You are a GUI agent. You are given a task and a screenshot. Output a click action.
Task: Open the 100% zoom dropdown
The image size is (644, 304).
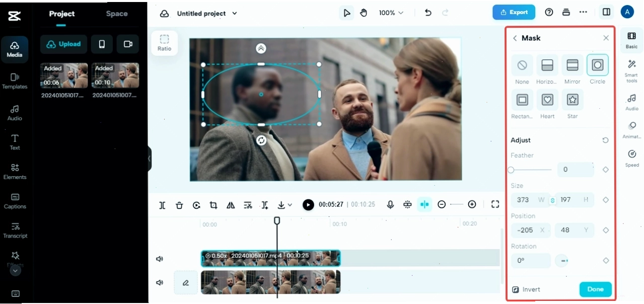(391, 13)
